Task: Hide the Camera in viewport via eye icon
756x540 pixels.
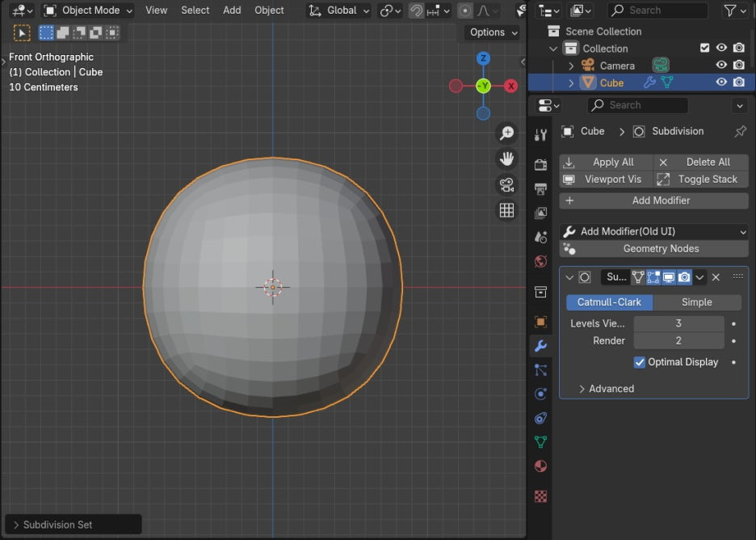Action: (721, 65)
